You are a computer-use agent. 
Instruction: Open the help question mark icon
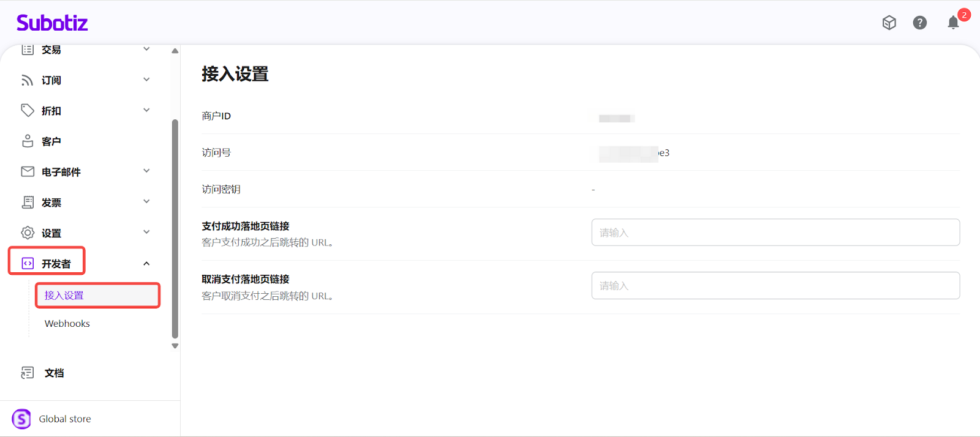(919, 23)
